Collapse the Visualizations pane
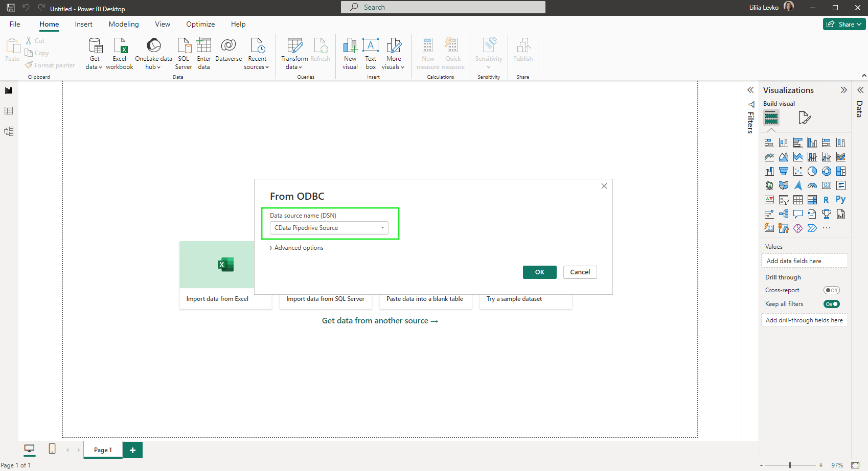 tap(843, 90)
